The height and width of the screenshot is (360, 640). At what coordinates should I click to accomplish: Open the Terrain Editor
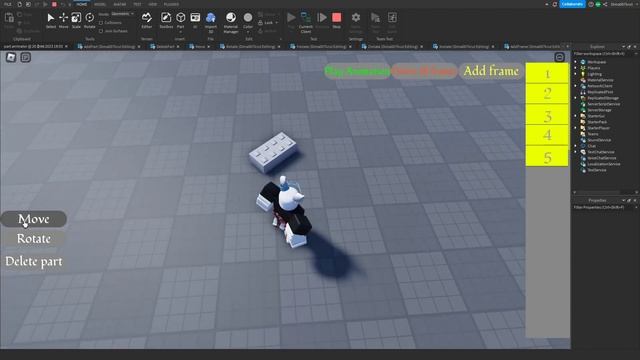pyautogui.click(x=147, y=20)
